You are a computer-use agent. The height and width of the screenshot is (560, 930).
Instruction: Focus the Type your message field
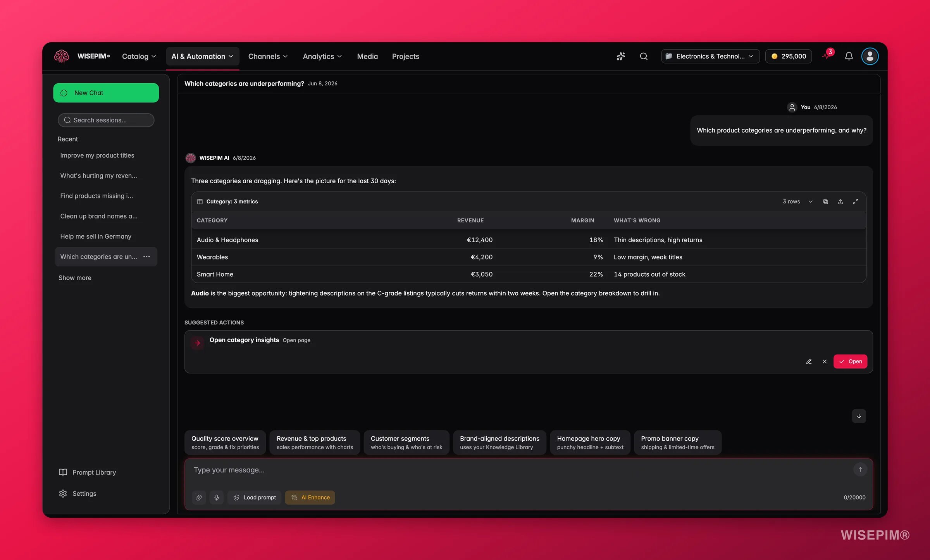click(519, 470)
